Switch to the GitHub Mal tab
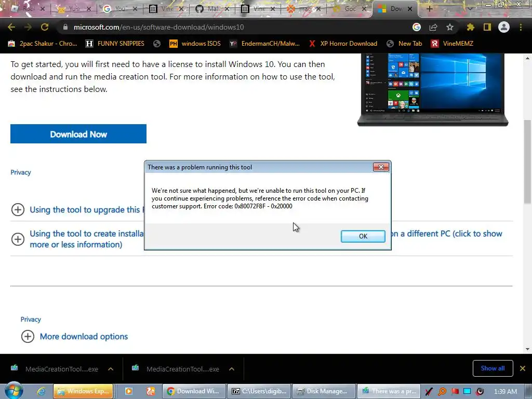The width and height of the screenshot is (532, 399). pyautogui.click(x=212, y=9)
